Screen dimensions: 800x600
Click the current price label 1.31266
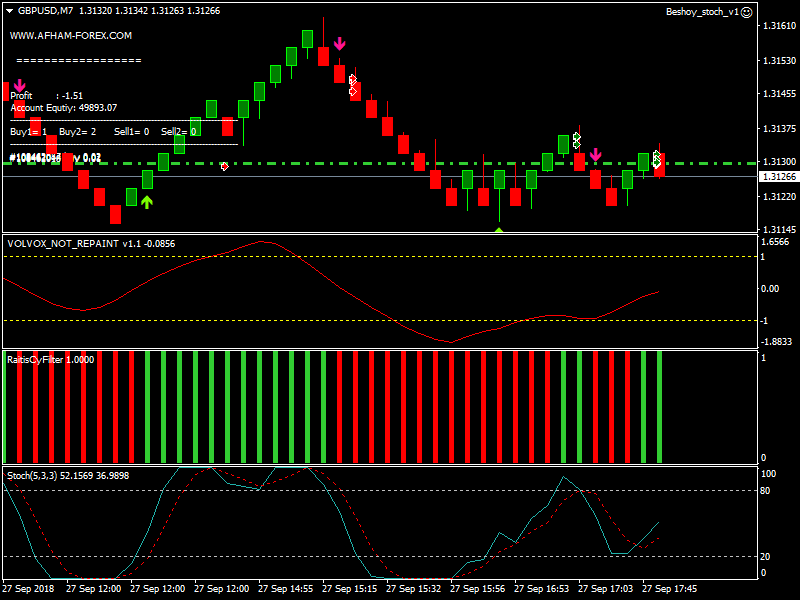coord(778,177)
